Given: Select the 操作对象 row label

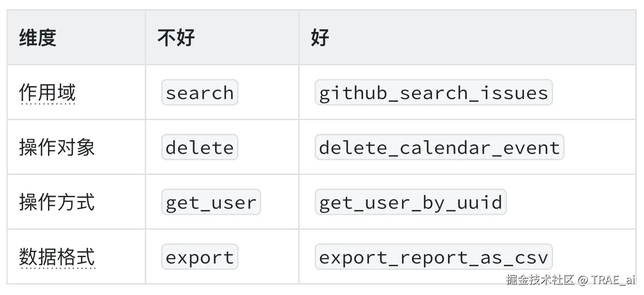Looking at the screenshot, I should (57, 147).
